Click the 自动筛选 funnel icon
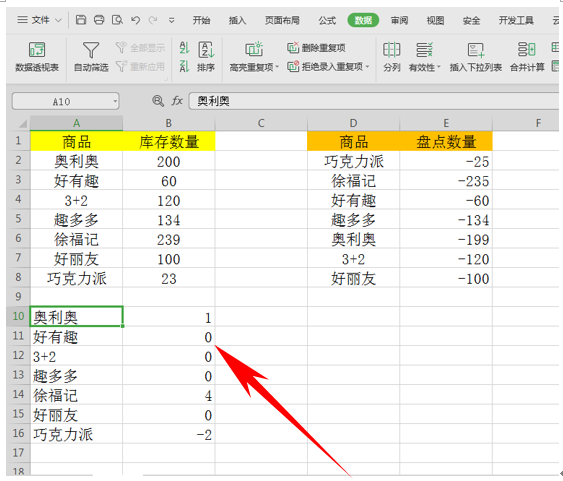 pyautogui.click(x=91, y=50)
